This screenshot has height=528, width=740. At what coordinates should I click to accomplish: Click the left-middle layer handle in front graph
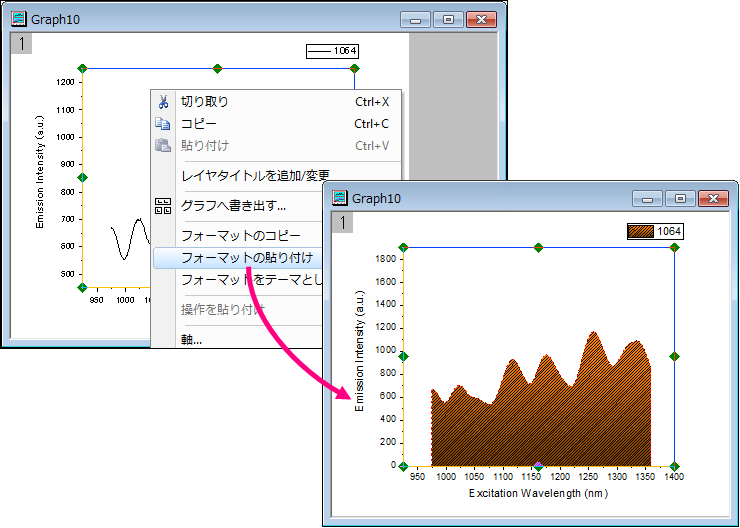[x=403, y=357]
